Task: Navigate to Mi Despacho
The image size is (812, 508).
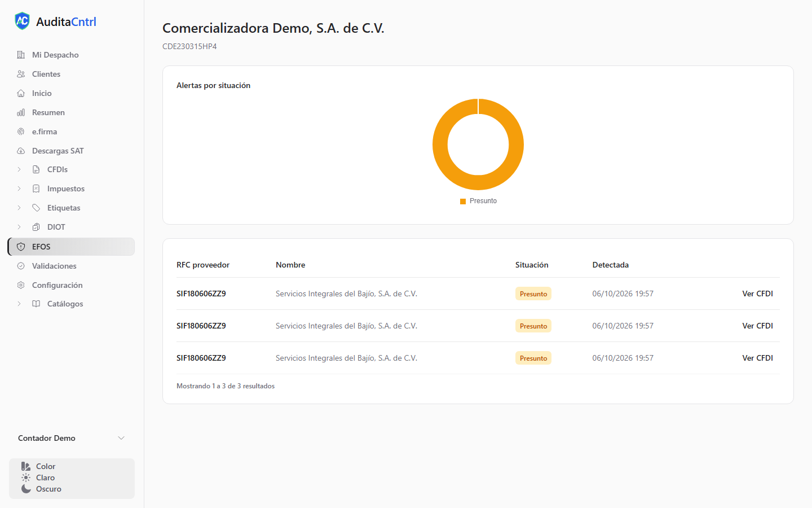Action: tap(72, 55)
